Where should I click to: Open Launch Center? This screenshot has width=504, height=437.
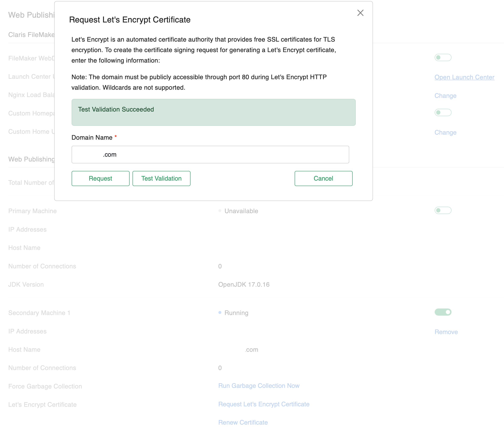(x=464, y=77)
